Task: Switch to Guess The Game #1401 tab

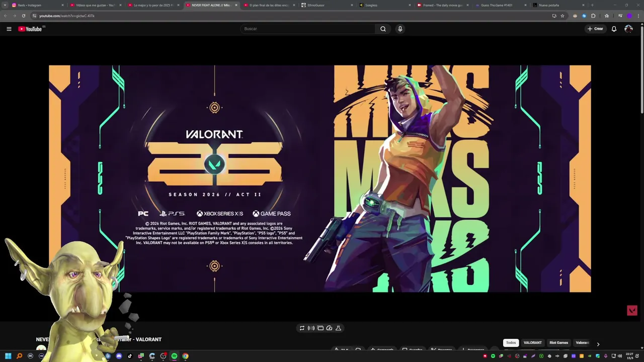Action: [501, 5]
